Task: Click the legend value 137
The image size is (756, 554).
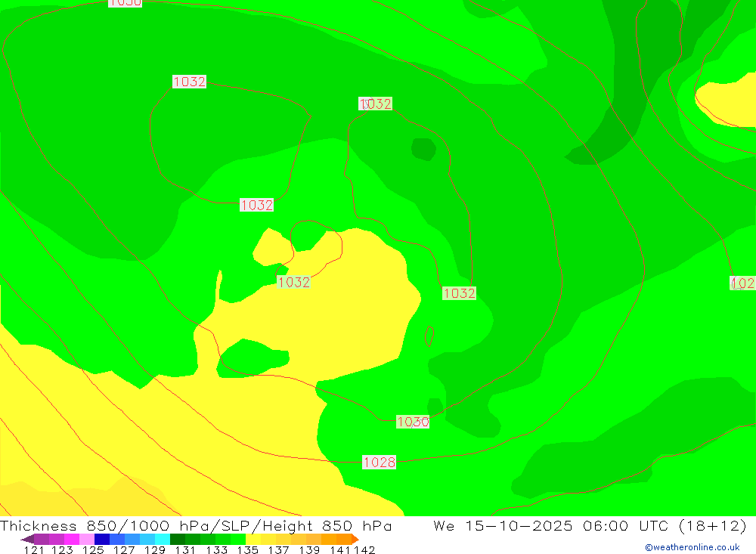Action: pos(278,549)
